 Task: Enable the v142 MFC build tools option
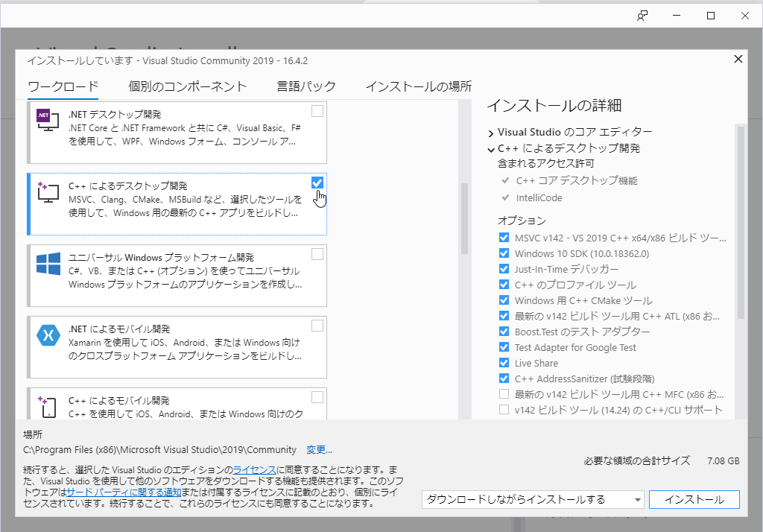coord(504,394)
